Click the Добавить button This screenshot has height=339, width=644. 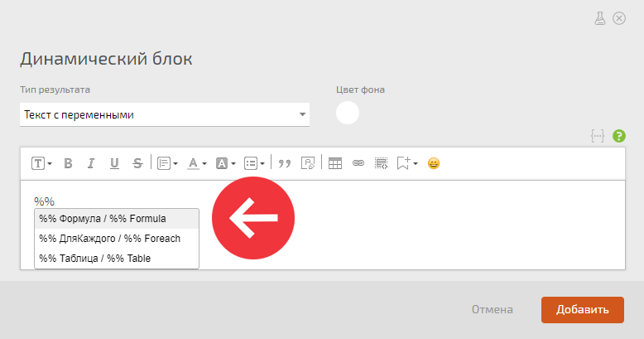pyautogui.click(x=583, y=310)
